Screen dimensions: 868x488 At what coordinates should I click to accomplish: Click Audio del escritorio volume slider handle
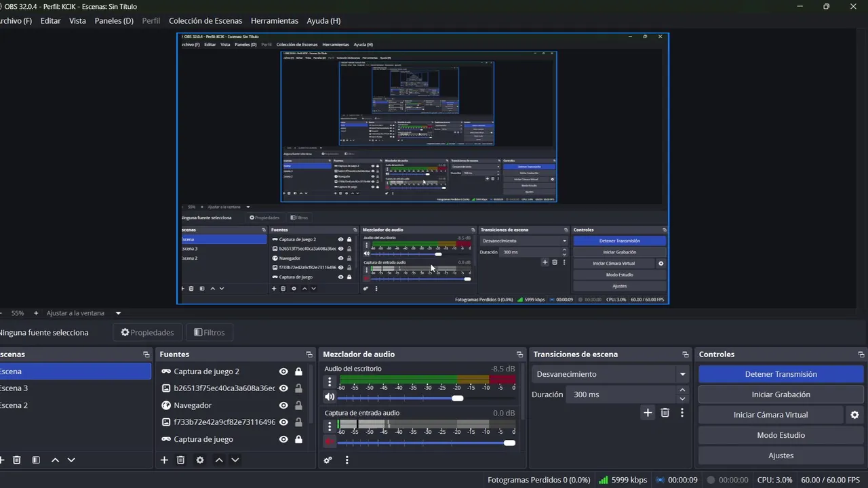[458, 399]
